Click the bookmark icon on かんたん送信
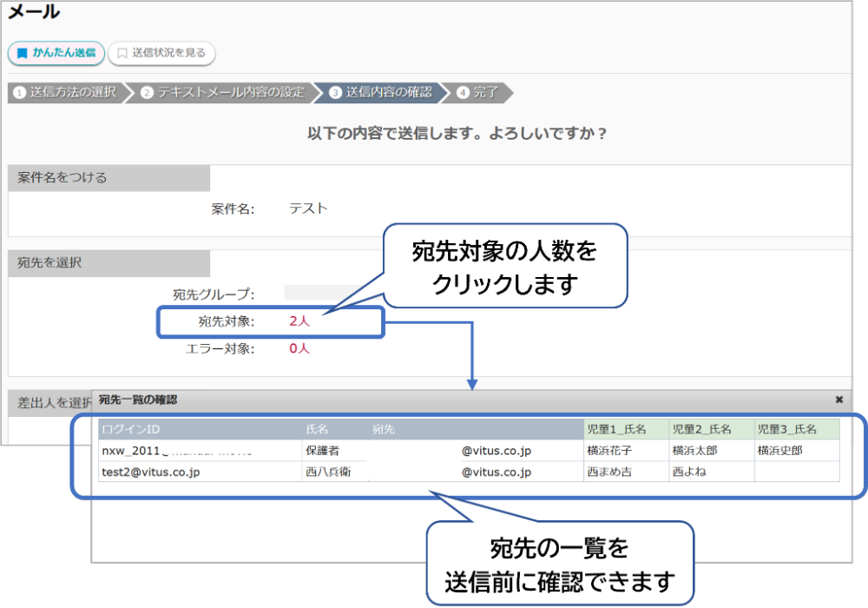 point(23,53)
